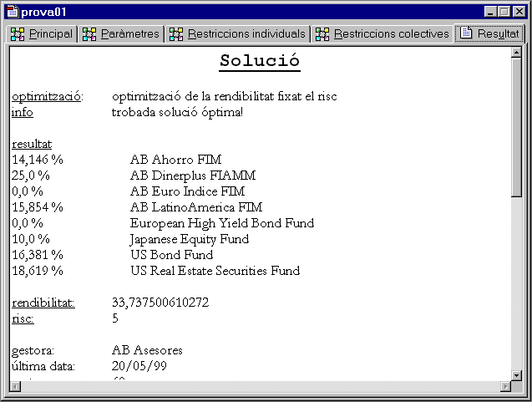Click 'optimització de la rendibilitat fixat el risc'
Viewport: 532px width, 402px height.
[x=225, y=97]
